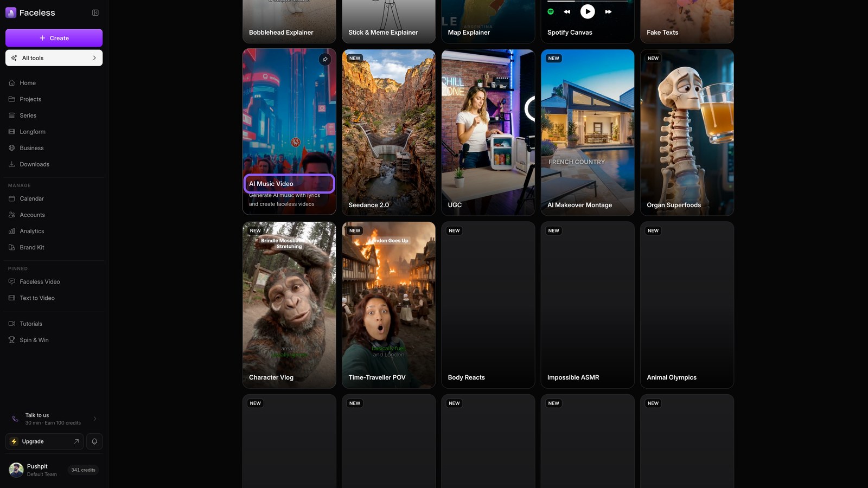Open the UGC template card
Viewport: 868px width, 488px height.
[488, 132]
